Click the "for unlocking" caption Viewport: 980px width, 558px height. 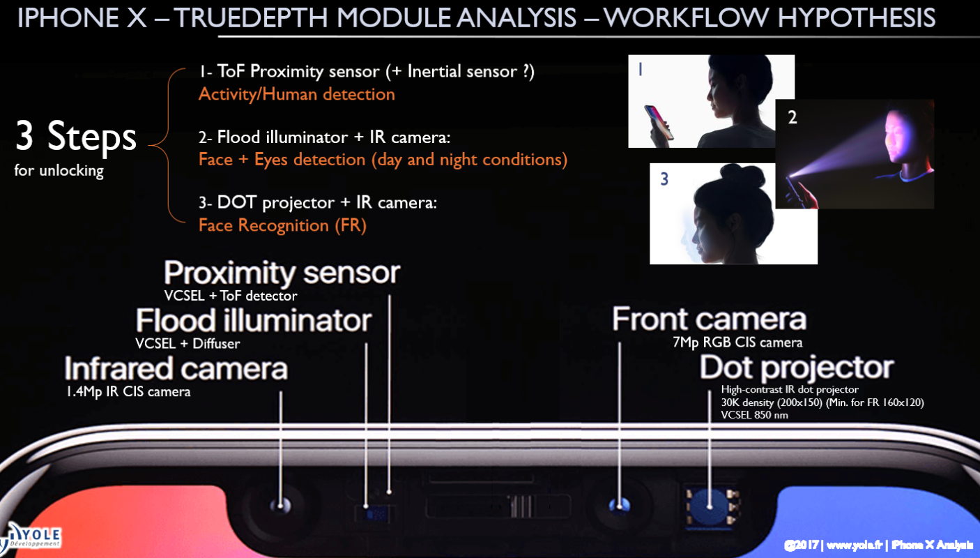(59, 170)
